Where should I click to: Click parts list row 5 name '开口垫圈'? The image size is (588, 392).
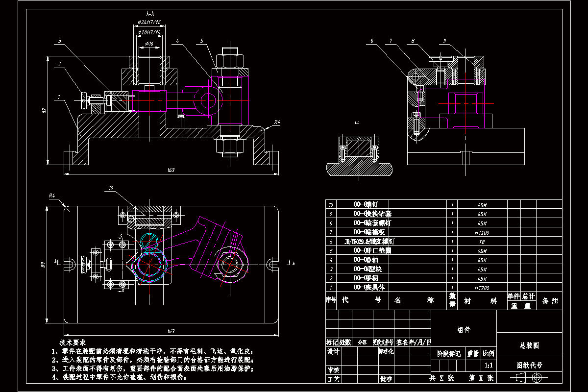coord(378,250)
